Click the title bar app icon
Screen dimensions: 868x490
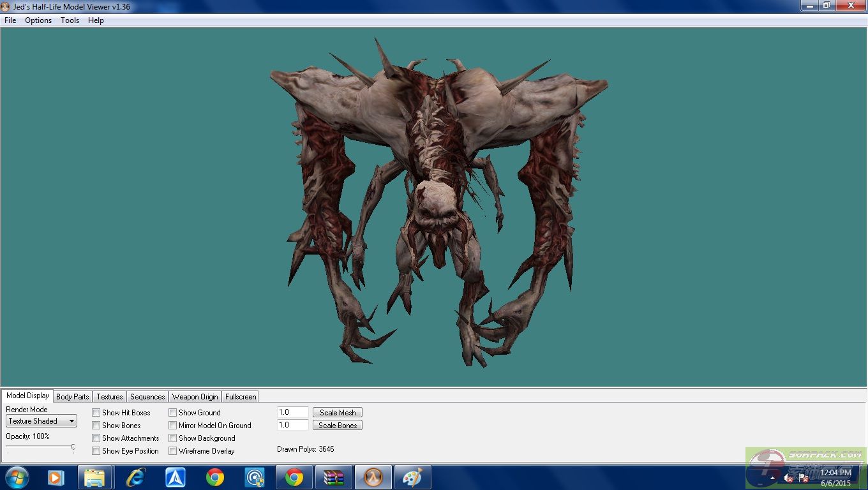[x=6, y=6]
